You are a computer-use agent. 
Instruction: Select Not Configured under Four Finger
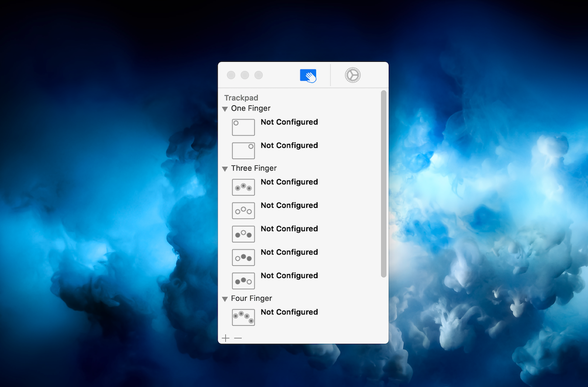(289, 312)
